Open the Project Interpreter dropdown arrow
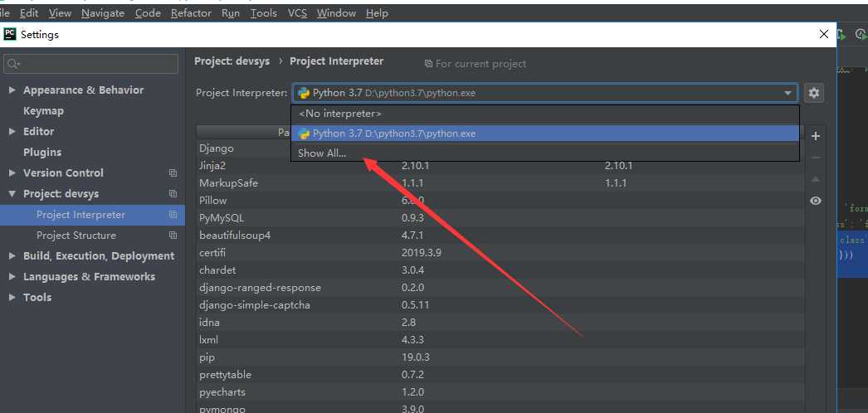 tap(788, 93)
